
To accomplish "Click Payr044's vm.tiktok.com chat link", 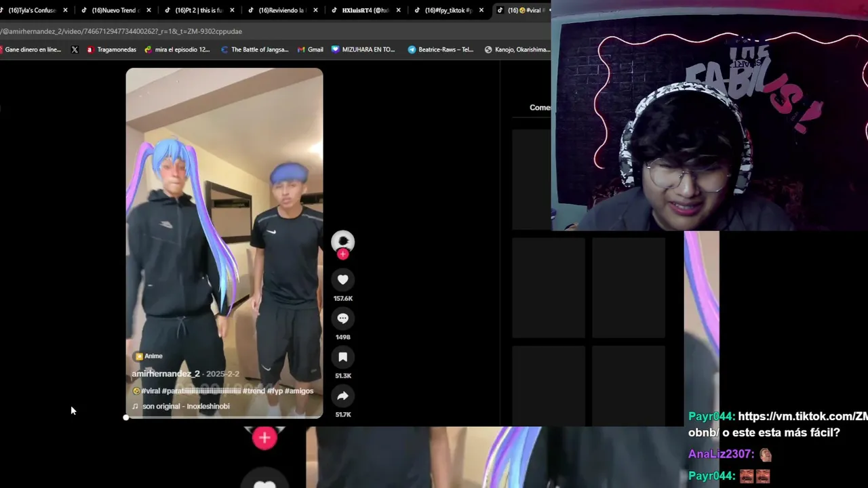I will point(803,417).
